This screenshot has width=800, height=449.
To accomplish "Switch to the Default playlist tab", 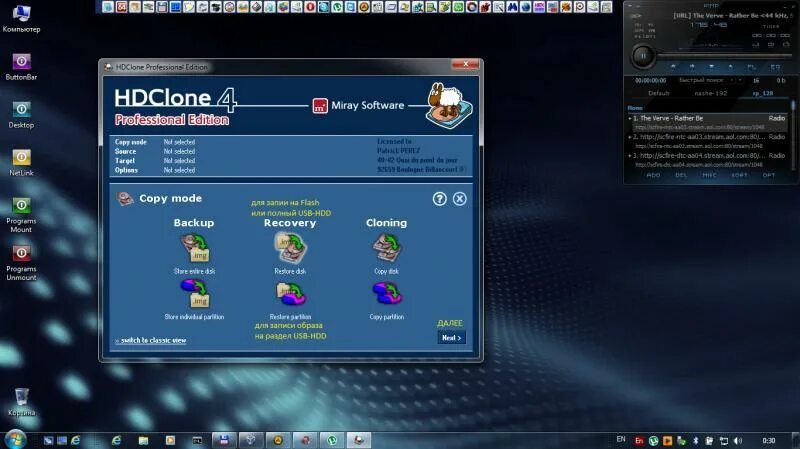I will [659, 93].
